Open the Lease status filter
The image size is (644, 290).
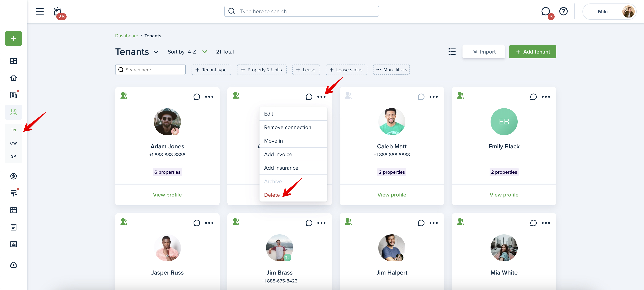(x=346, y=70)
